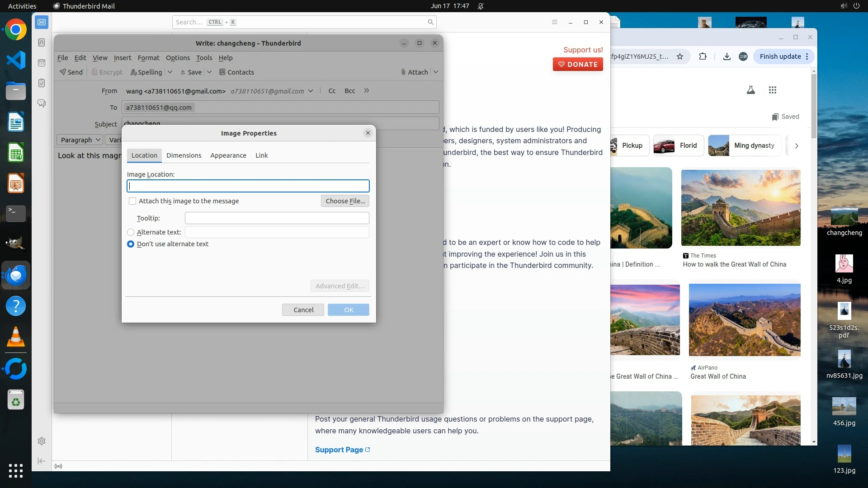Expand the Attach dropdown arrow
The image size is (868, 488).
(436, 72)
